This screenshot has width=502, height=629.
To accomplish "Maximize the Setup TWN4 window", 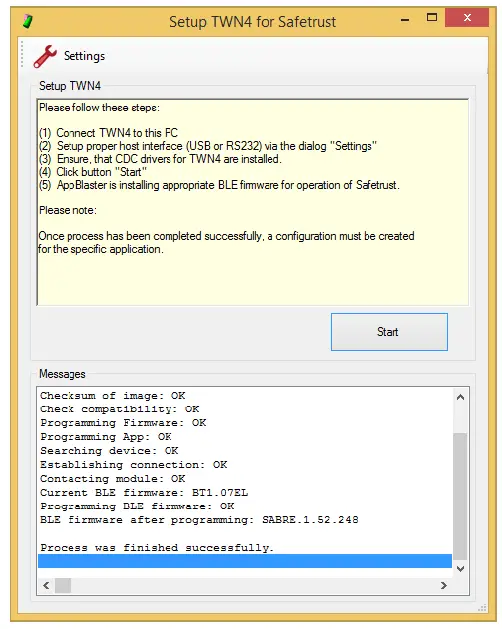I will pos(432,18).
